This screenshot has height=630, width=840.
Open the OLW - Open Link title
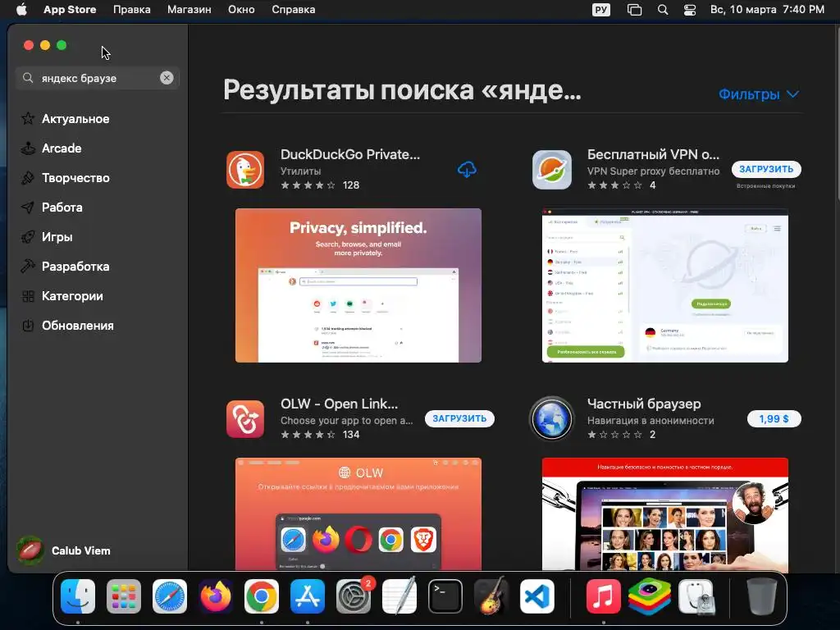339,404
